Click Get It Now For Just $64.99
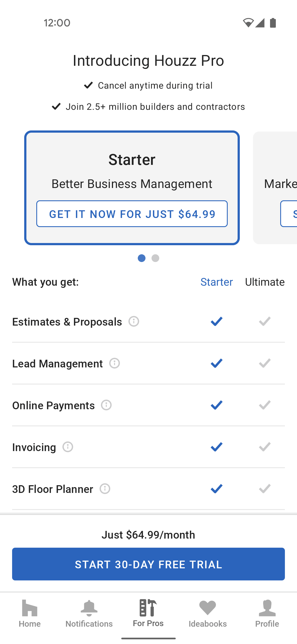 click(132, 214)
